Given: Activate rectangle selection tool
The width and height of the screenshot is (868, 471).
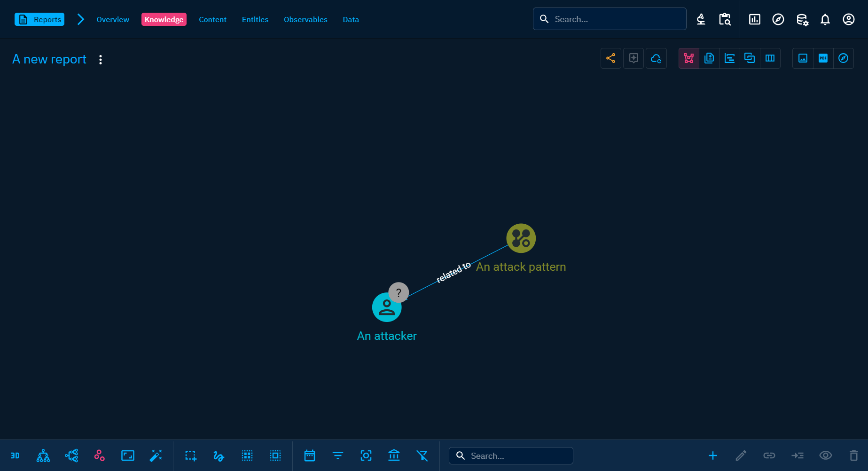Looking at the screenshot, I should coord(191,455).
